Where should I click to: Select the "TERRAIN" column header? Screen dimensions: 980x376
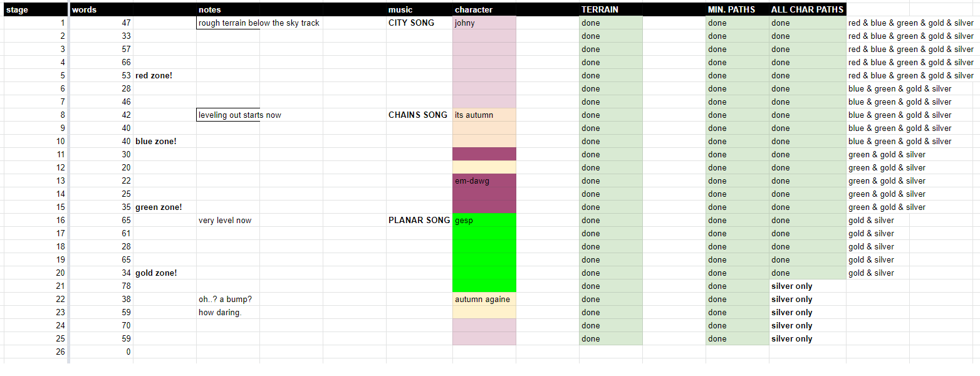point(610,9)
